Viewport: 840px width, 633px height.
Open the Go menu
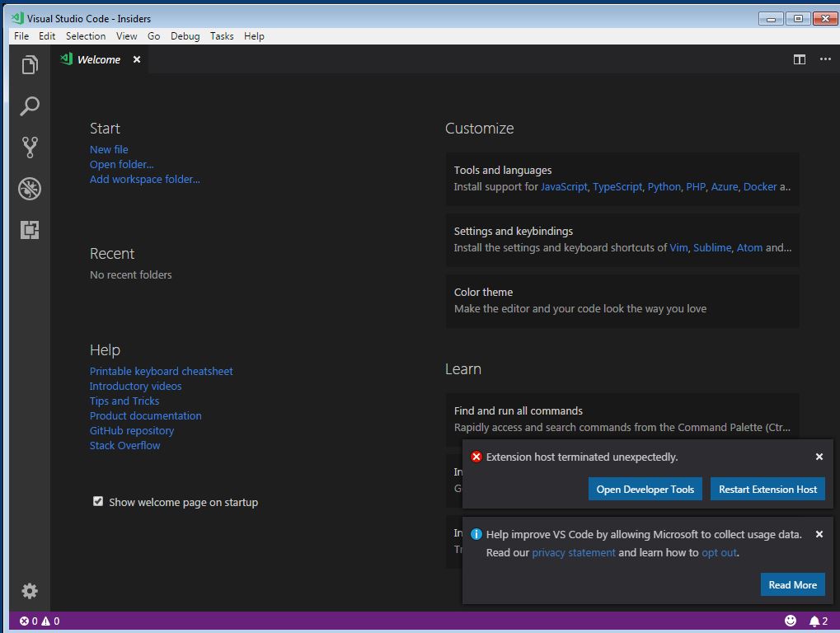point(154,36)
